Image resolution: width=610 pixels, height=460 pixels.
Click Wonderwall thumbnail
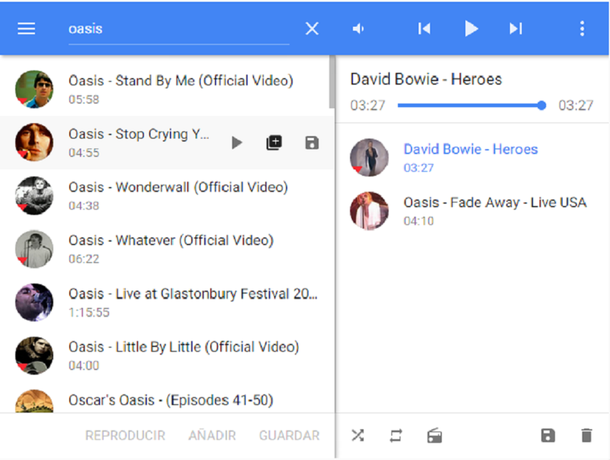tap(34, 196)
